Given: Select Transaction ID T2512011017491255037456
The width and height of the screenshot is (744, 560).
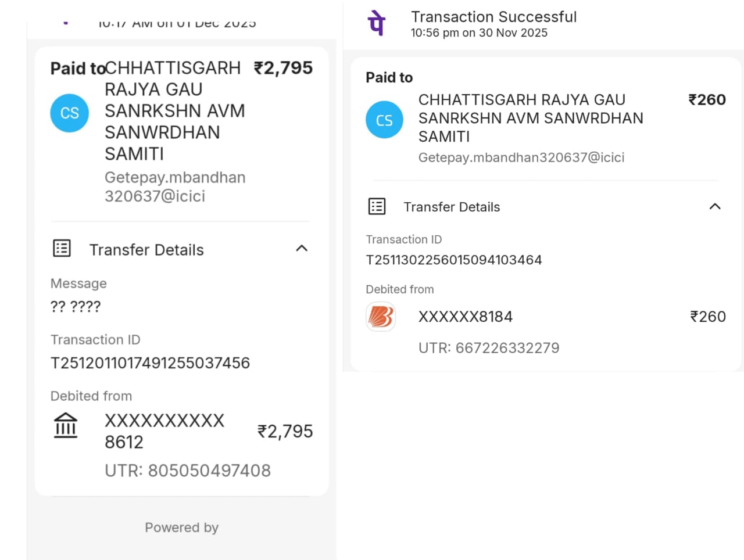Looking at the screenshot, I should click(x=150, y=363).
